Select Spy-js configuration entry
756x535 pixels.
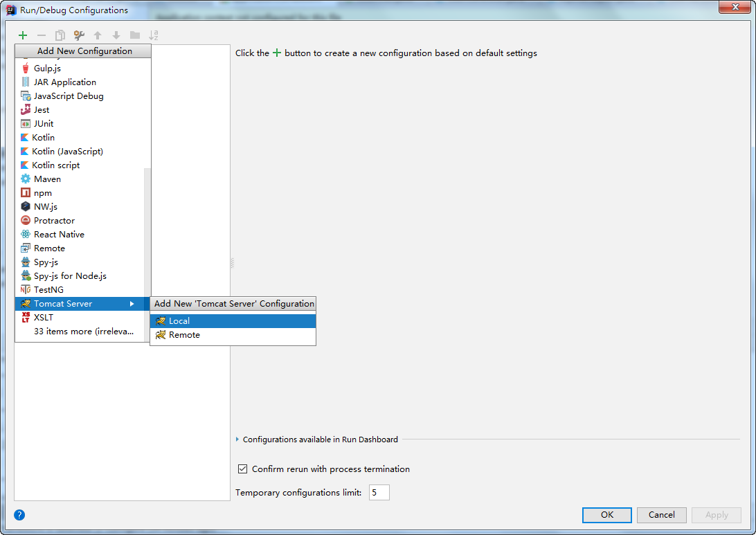(x=80, y=262)
